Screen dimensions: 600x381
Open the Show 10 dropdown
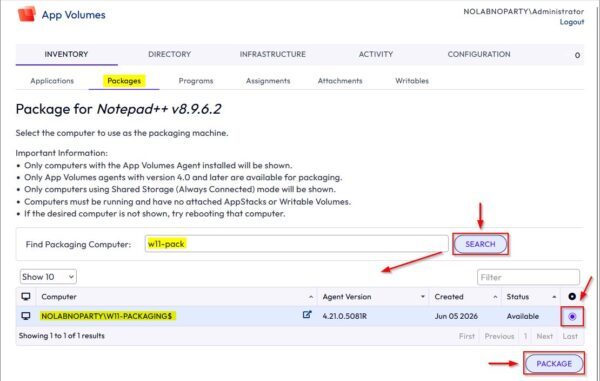(48, 277)
